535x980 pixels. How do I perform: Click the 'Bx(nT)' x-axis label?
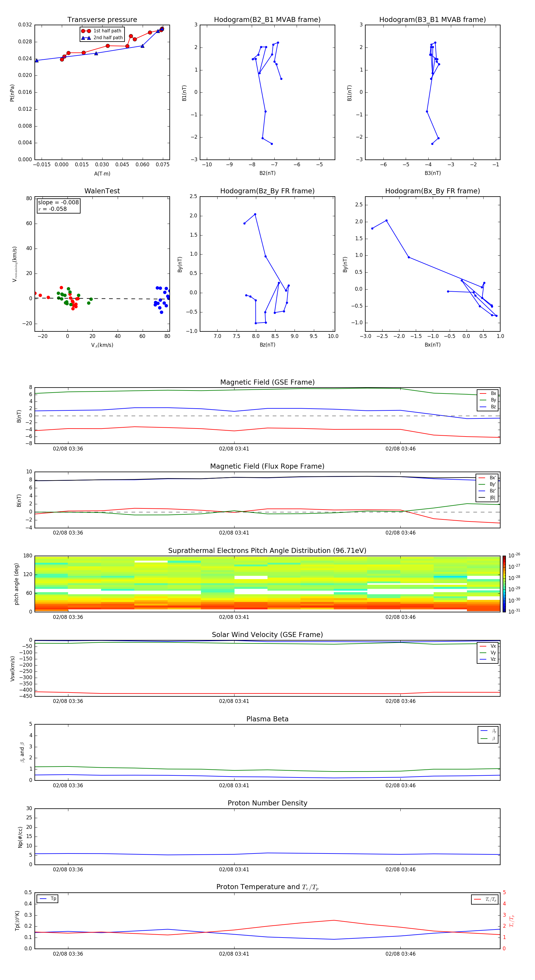point(432,345)
